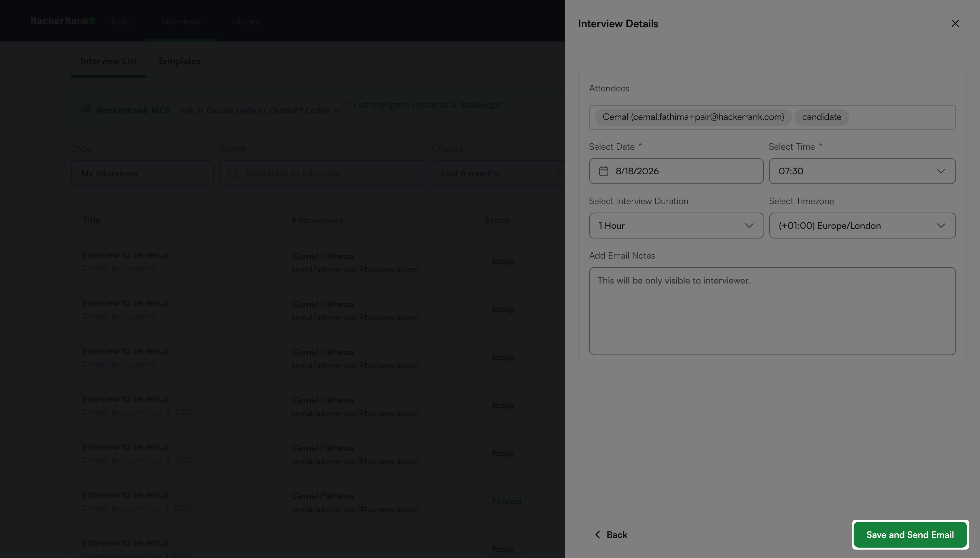Click the Select Time chevron arrow
Screen dimensions: 980x558
pyautogui.click(x=941, y=171)
